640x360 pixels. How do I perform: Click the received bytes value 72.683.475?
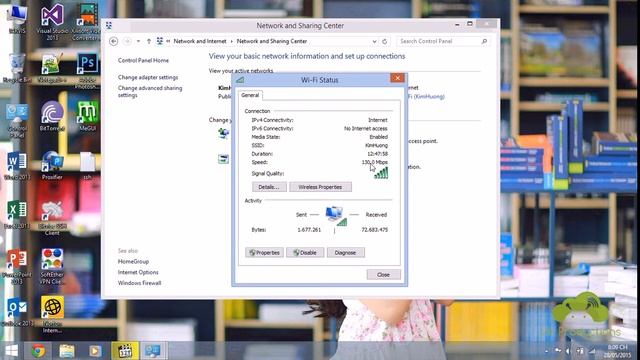click(374, 230)
